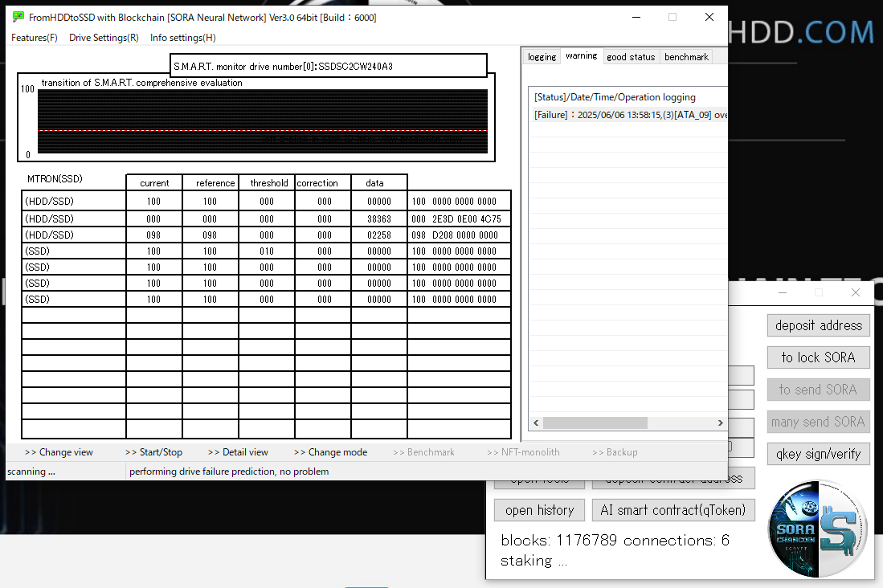
Task: Open the Features(F) menu
Action: (x=35, y=38)
